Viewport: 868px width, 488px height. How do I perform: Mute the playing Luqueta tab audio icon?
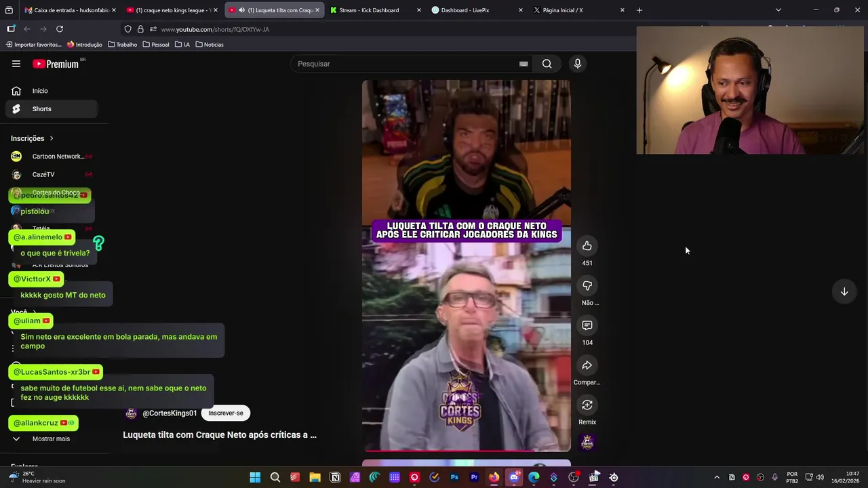pyautogui.click(x=241, y=10)
